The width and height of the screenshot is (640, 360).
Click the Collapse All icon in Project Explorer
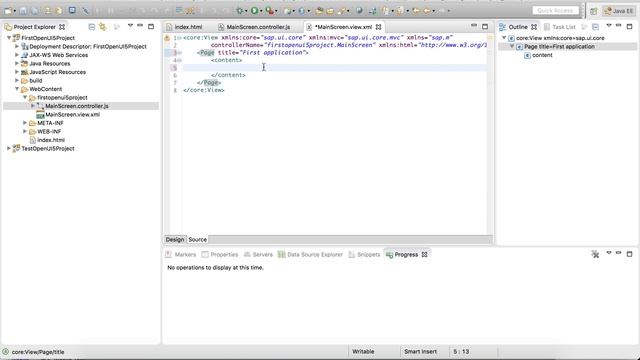point(91,27)
